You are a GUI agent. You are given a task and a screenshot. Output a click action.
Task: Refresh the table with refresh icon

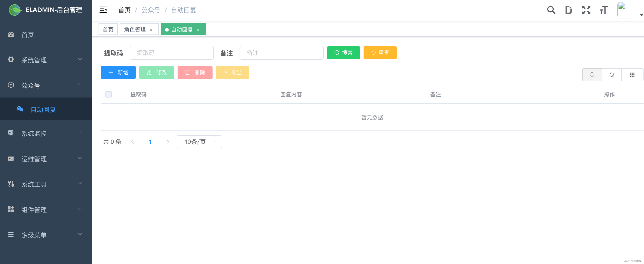[612, 75]
